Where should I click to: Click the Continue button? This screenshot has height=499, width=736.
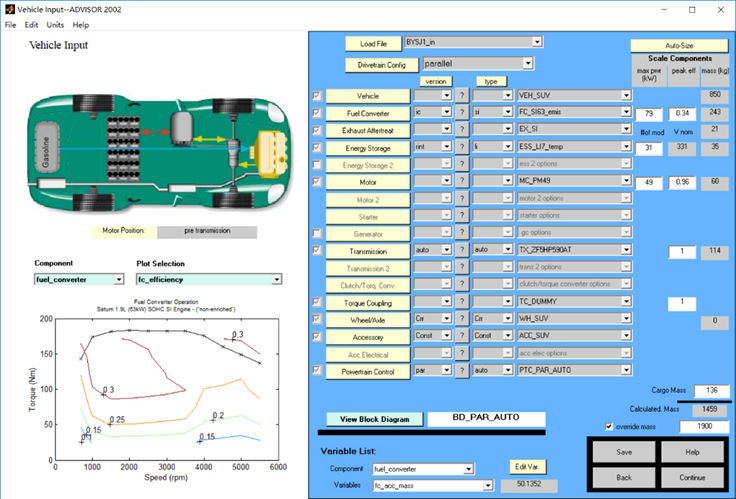(x=693, y=478)
